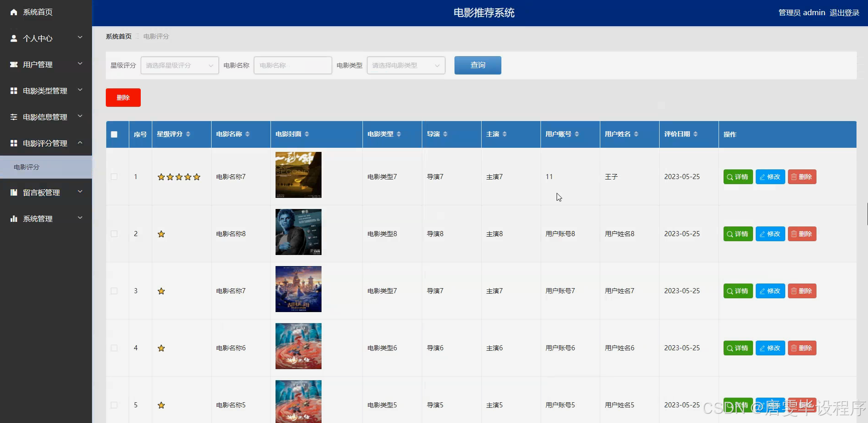
Task: Open the 系统管理 sidebar menu
Action: coord(46,219)
